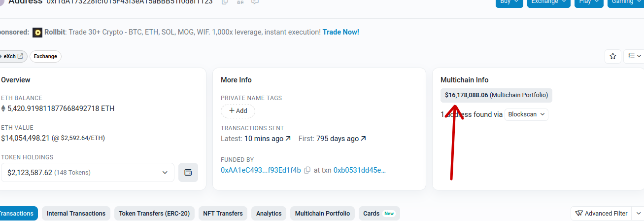
Task: Open the first sent transaction arrow
Action: [363, 139]
